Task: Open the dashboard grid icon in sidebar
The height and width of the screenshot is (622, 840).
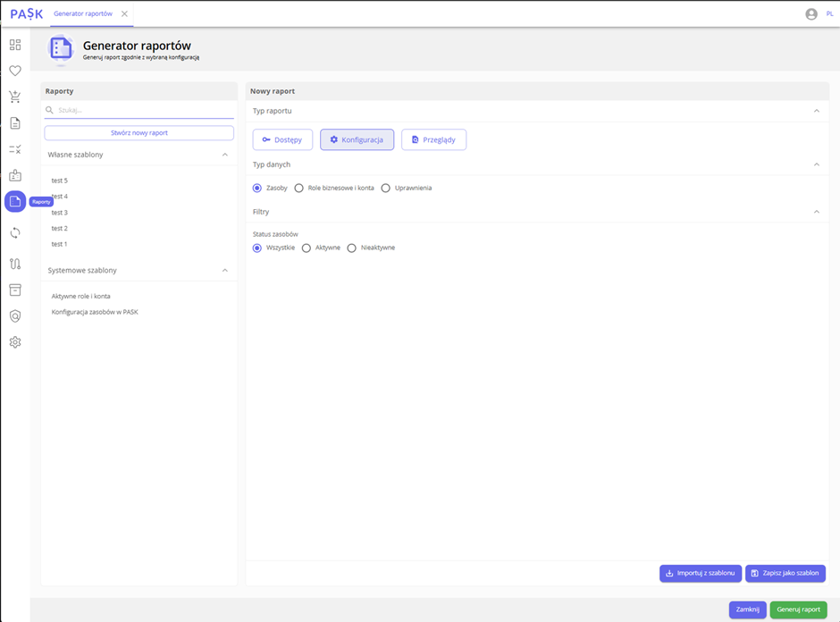Action: click(x=15, y=45)
